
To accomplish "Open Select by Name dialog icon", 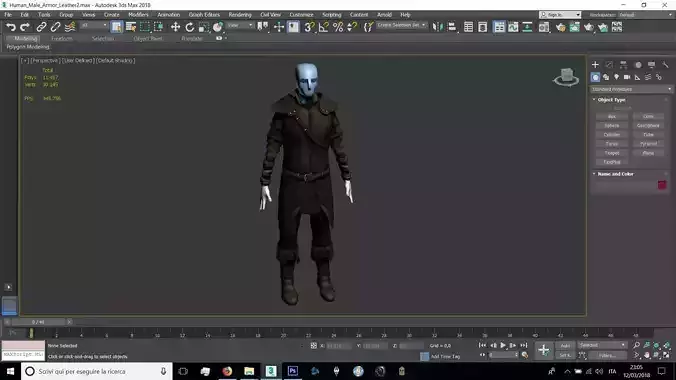I will 131,27.
